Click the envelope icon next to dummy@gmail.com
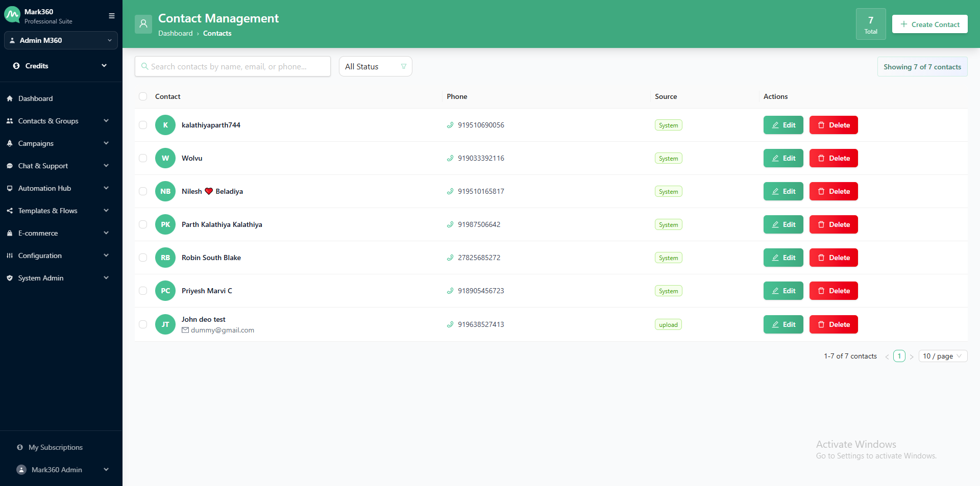 tap(185, 330)
